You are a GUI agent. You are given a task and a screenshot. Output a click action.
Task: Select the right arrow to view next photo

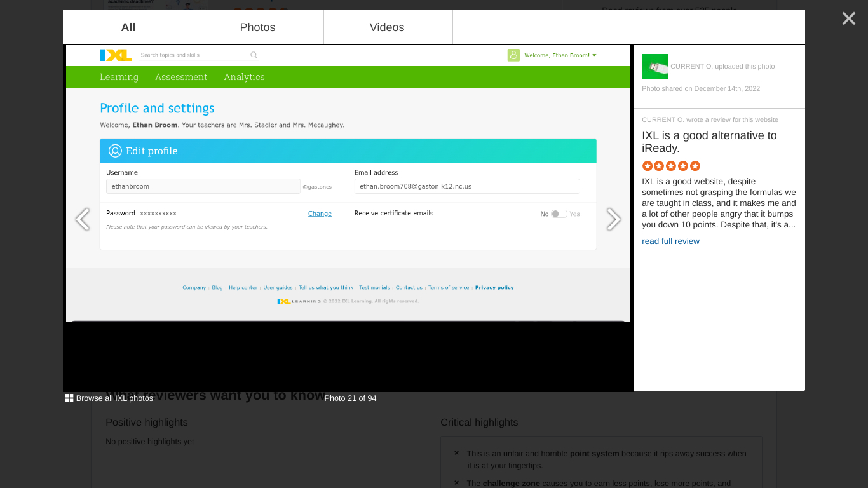click(x=613, y=219)
